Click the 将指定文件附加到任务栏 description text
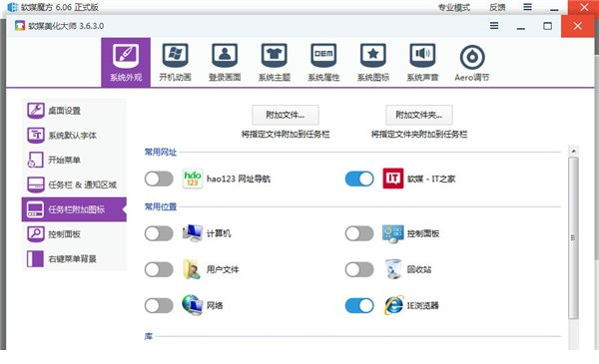This screenshot has width=599, height=364. (286, 135)
